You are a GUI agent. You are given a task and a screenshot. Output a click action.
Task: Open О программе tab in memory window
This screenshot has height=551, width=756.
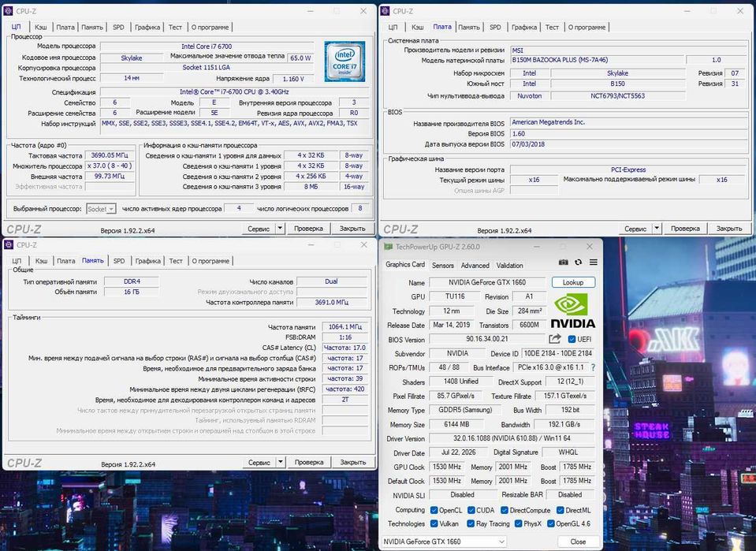[210, 261]
